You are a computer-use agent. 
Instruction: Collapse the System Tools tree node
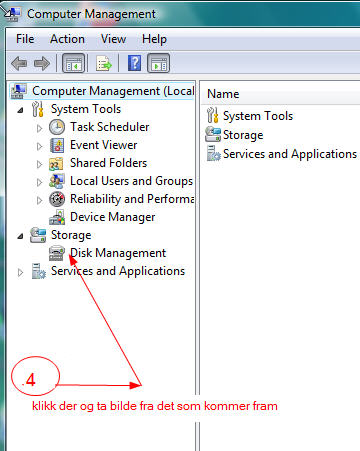pyautogui.click(x=20, y=110)
